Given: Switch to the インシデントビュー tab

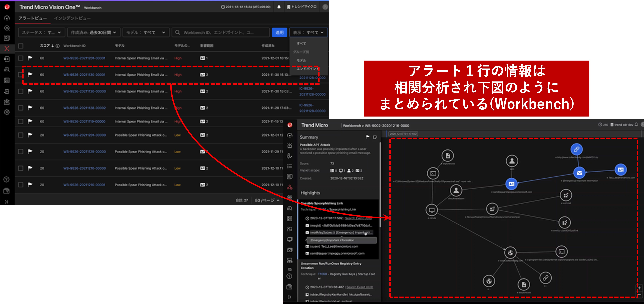Looking at the screenshot, I should [73, 18].
